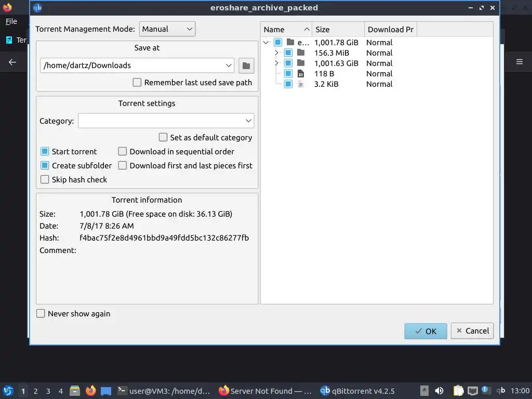Image resolution: width=532 pixels, height=399 pixels.
Task: Open the Torrent Management Mode dropdown
Action: click(167, 29)
